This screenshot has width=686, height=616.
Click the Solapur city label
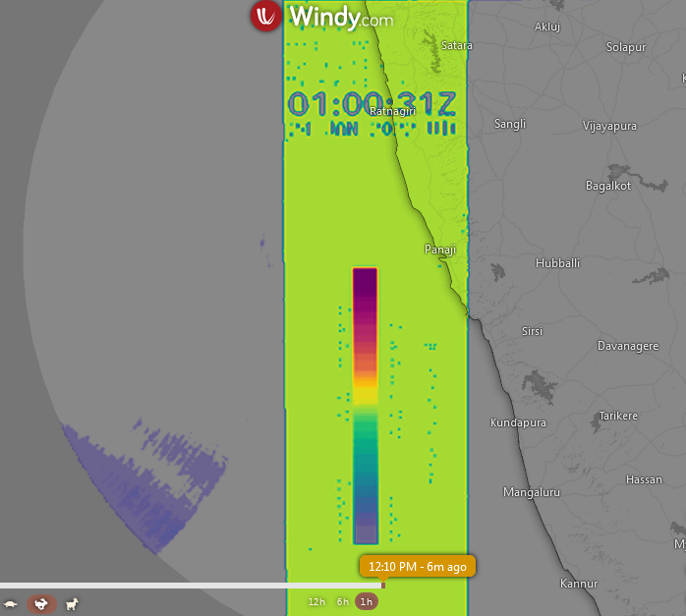coord(626,47)
